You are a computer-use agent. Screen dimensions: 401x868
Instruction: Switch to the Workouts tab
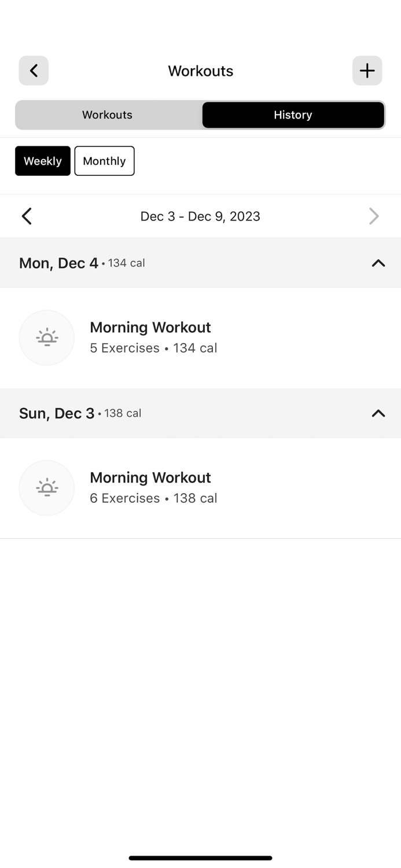click(107, 115)
